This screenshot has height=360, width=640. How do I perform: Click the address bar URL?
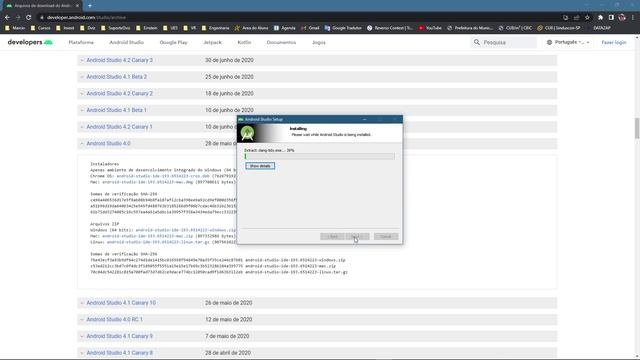click(x=86, y=18)
